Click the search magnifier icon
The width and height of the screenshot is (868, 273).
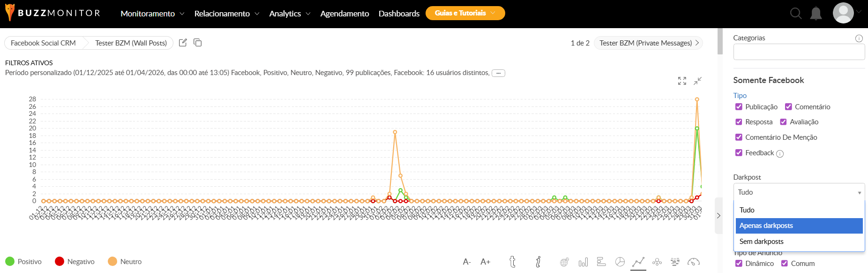coord(795,13)
